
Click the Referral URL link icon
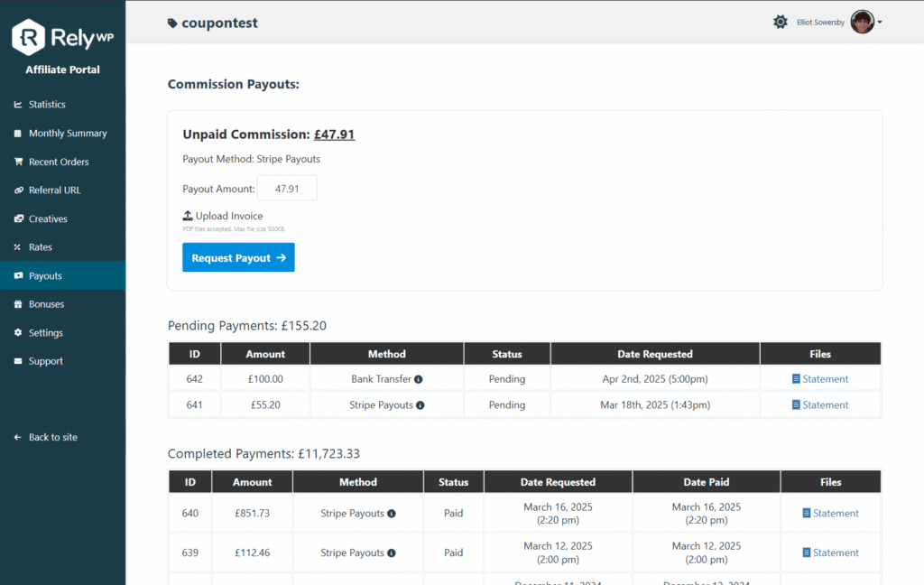click(x=18, y=190)
